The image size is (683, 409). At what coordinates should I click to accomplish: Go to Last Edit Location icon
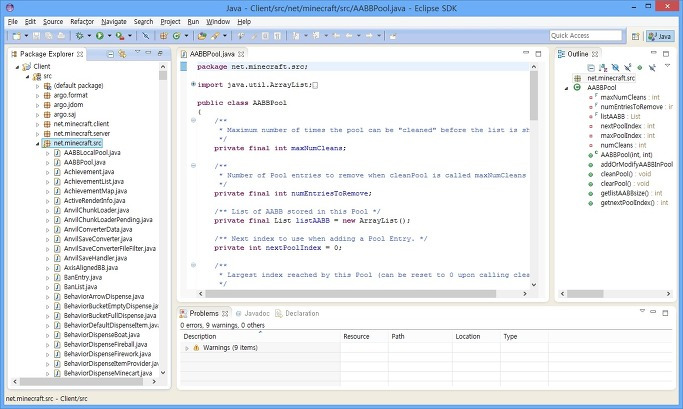tap(336, 36)
